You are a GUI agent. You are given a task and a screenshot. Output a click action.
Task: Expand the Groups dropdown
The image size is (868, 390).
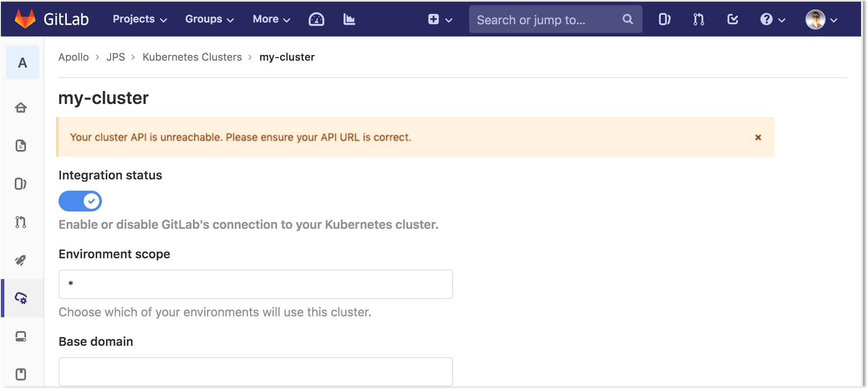point(209,19)
